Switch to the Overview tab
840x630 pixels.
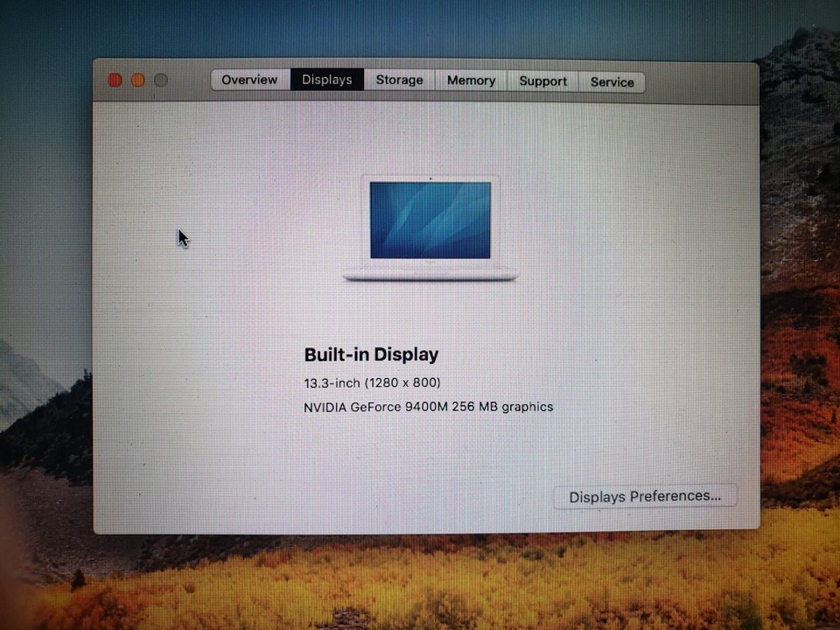click(248, 80)
